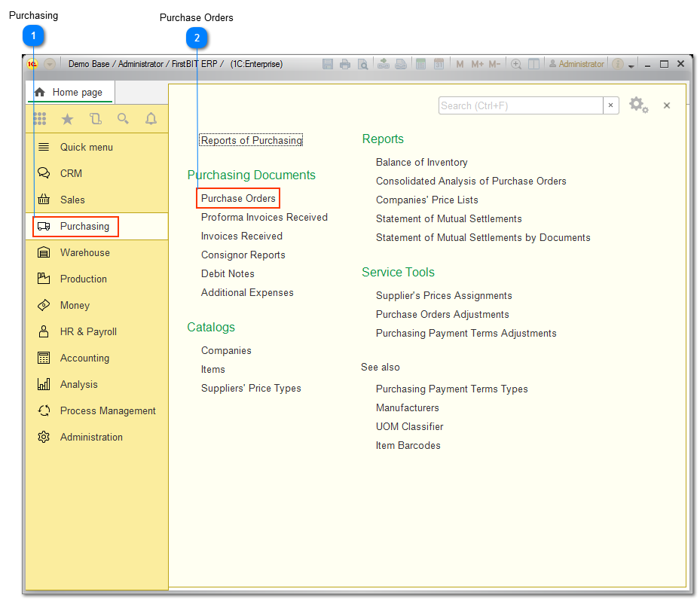
Task: Open the Calculator toolbar icon
Action: 420,64
